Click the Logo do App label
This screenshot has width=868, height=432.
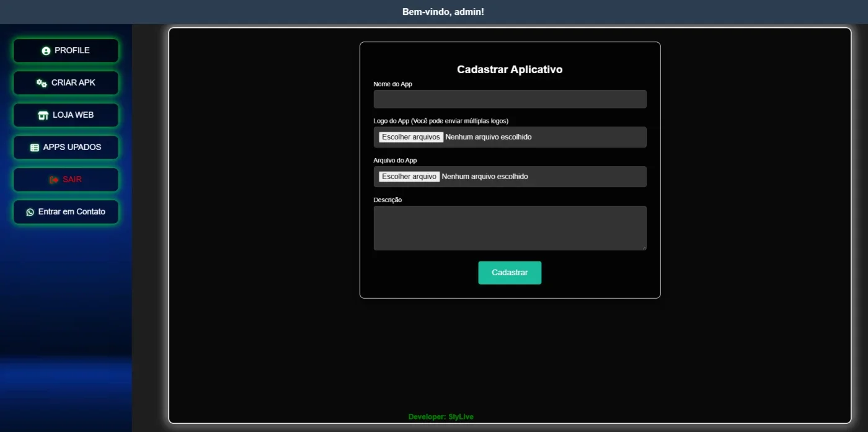(441, 121)
